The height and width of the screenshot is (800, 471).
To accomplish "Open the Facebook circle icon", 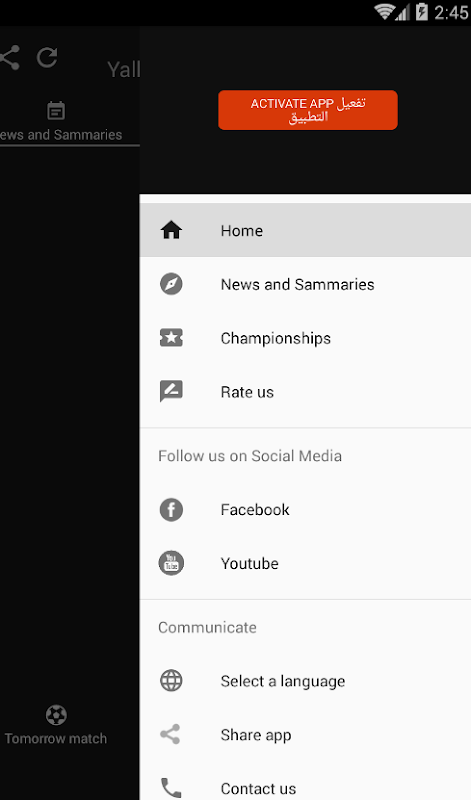I will 171,510.
